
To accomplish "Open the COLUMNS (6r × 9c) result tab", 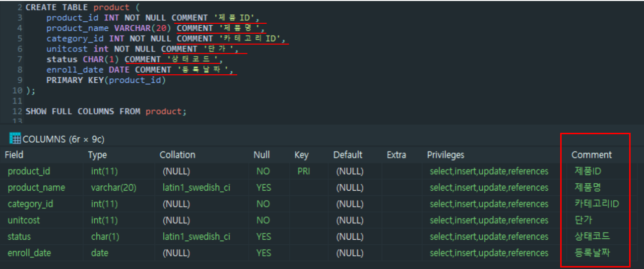I will click(x=57, y=139).
